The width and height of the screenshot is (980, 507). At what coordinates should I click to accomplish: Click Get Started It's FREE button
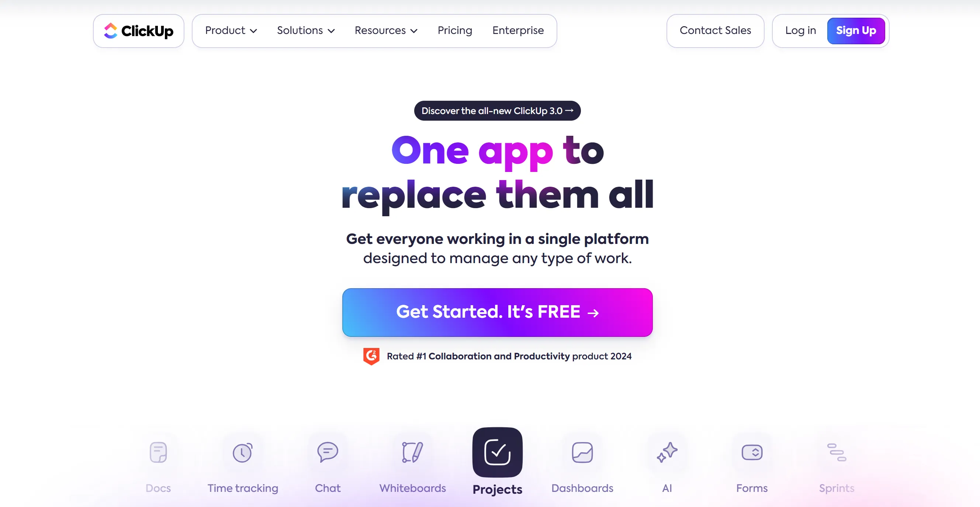coord(498,312)
